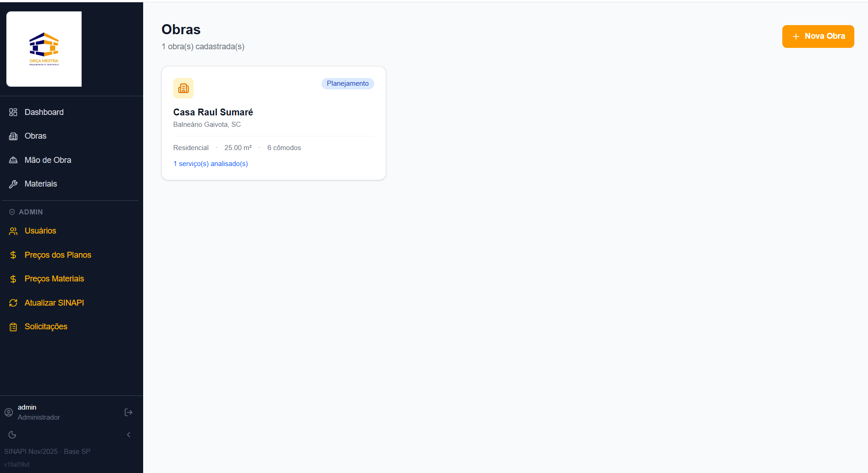The width and height of the screenshot is (868, 473).
Task: Click the Usuários people icon
Action: 13,231
